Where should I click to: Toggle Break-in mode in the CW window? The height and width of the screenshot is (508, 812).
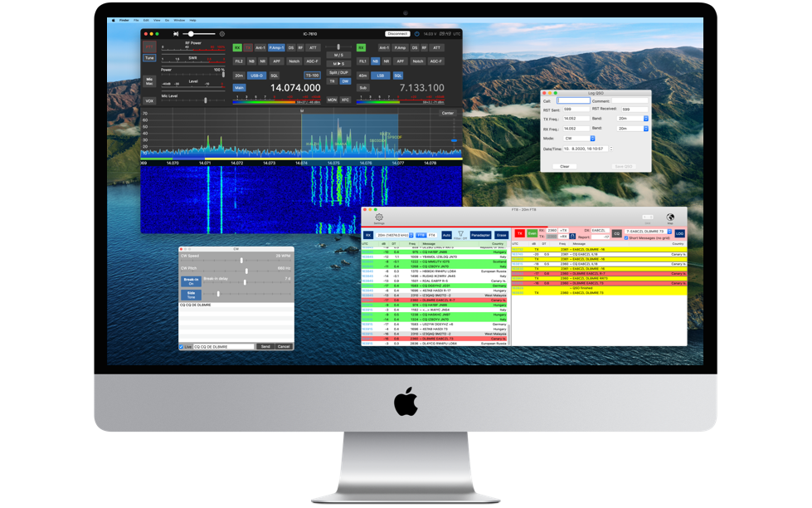click(191, 281)
